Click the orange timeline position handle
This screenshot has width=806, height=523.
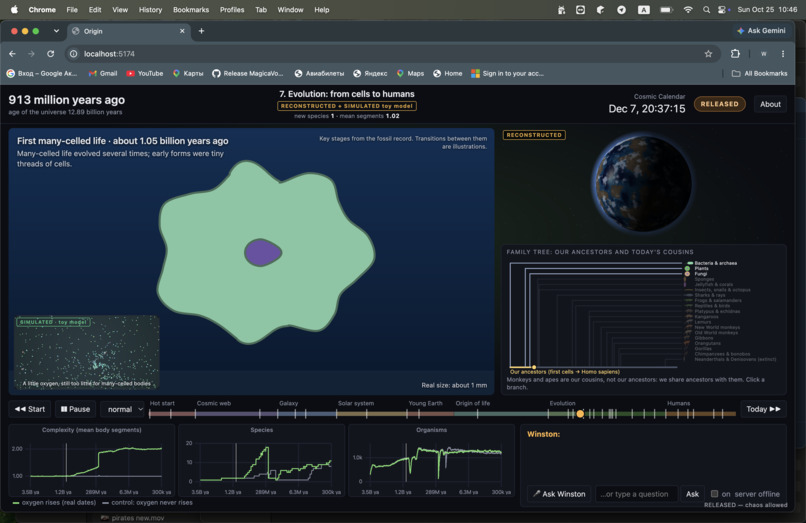click(x=580, y=413)
